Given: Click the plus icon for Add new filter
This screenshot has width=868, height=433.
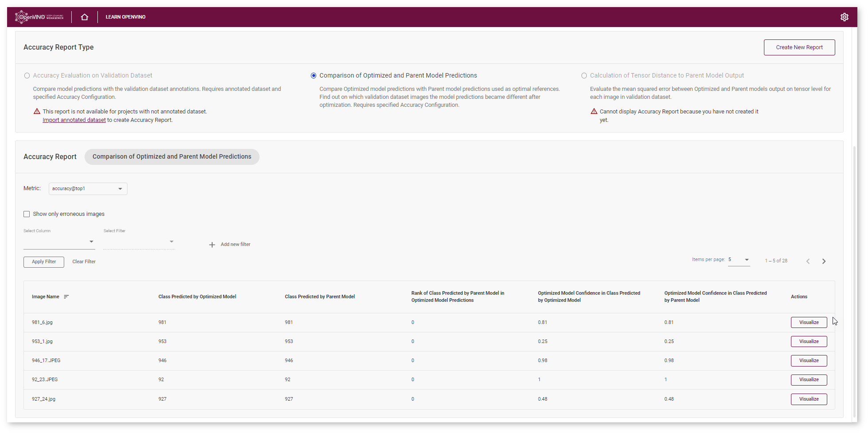Looking at the screenshot, I should pyautogui.click(x=212, y=245).
